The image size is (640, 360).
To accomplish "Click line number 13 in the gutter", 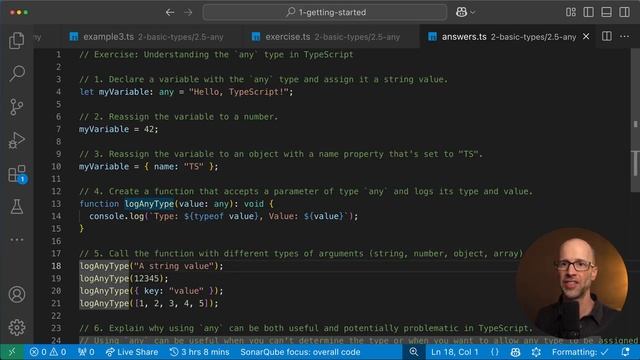I will pyautogui.click(x=56, y=204).
